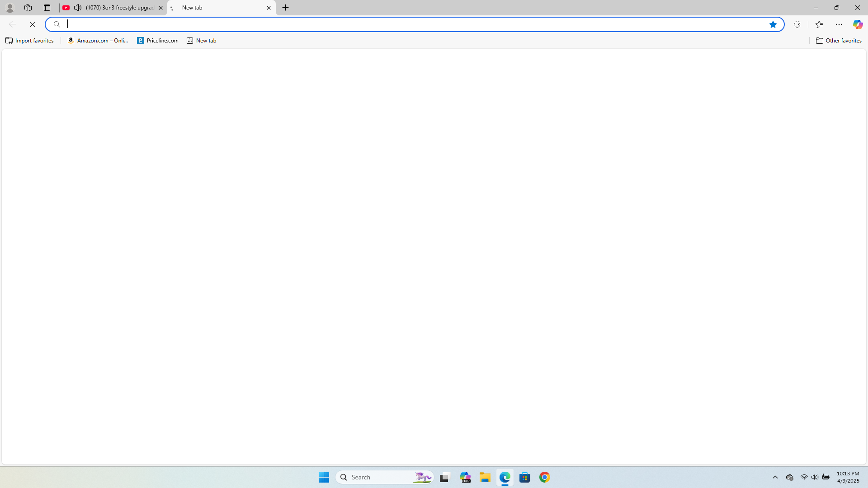This screenshot has height=488, width=868.
Task: Stop loading the page
Action: [33, 24]
